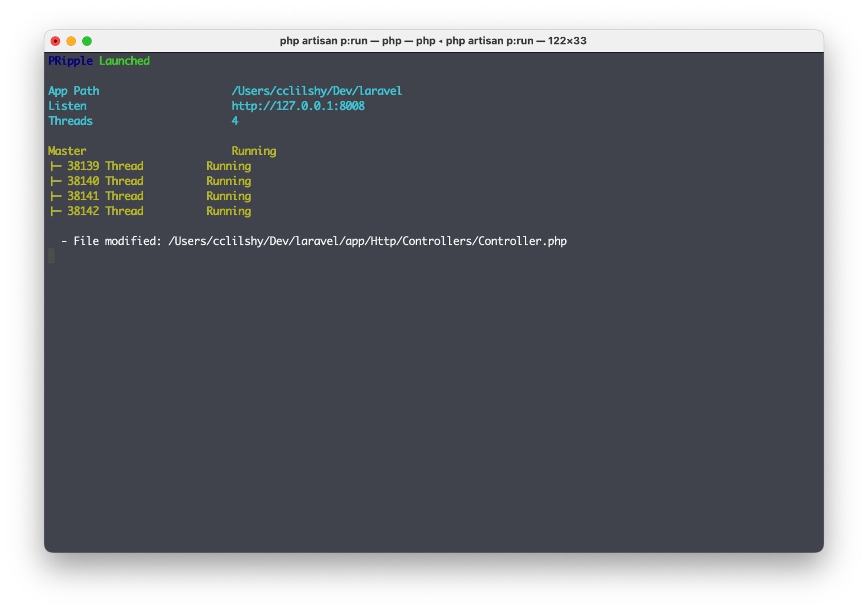The image size is (868, 611).
Task: Click Running status of thread 38140
Action: point(228,181)
